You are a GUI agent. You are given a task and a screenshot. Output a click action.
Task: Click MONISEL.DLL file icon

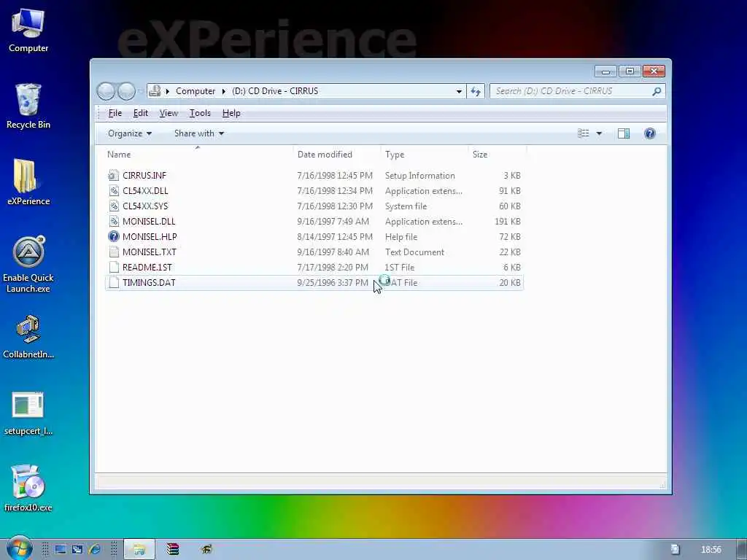pyautogui.click(x=113, y=221)
